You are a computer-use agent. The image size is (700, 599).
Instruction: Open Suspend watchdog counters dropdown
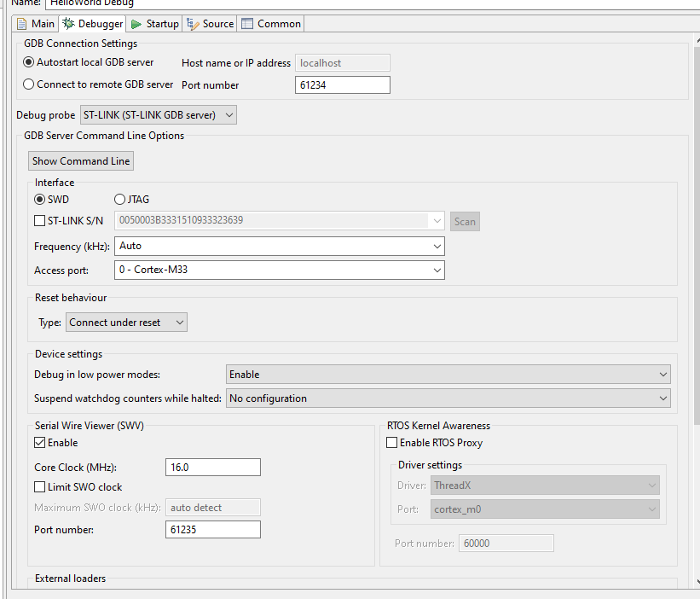click(448, 398)
